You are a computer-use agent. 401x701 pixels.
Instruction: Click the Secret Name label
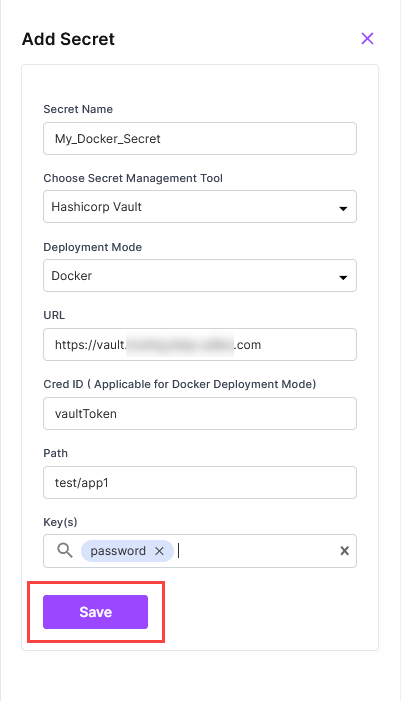(x=78, y=109)
